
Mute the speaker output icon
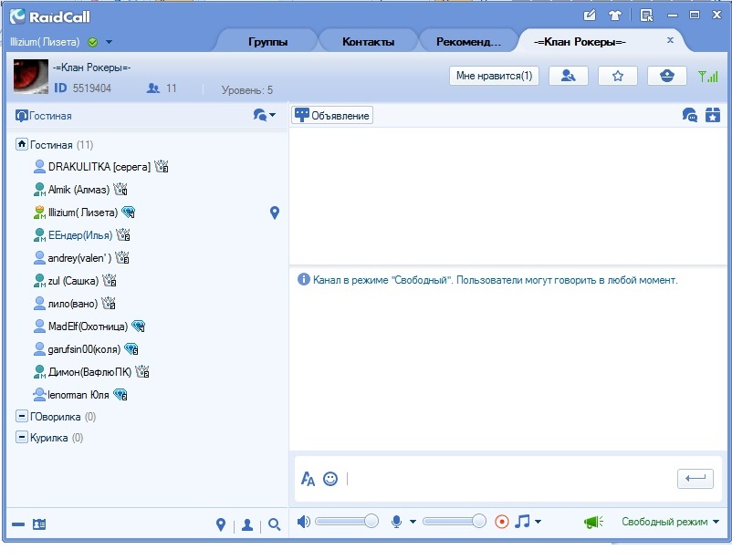(304, 522)
